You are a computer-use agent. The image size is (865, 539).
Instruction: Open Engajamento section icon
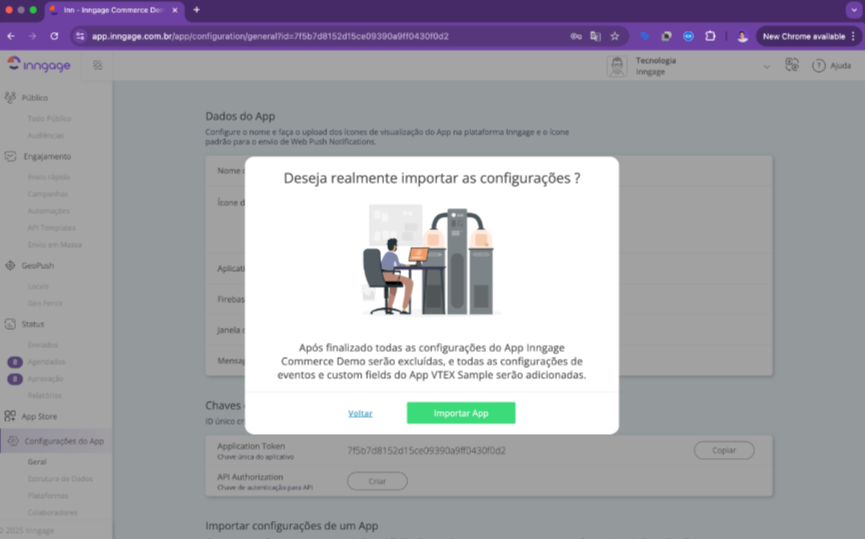(10, 156)
